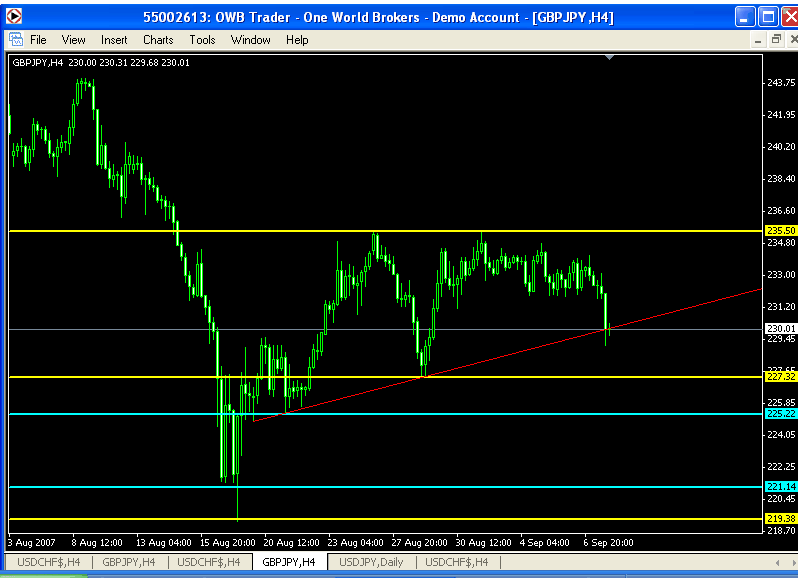
Task: Switch to the last USDCHF$,H4 chart tab
Action: click(457, 562)
